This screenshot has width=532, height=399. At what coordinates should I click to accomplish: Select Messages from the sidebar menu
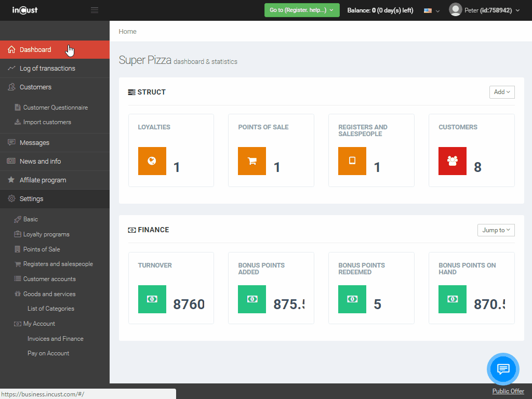pyautogui.click(x=34, y=143)
